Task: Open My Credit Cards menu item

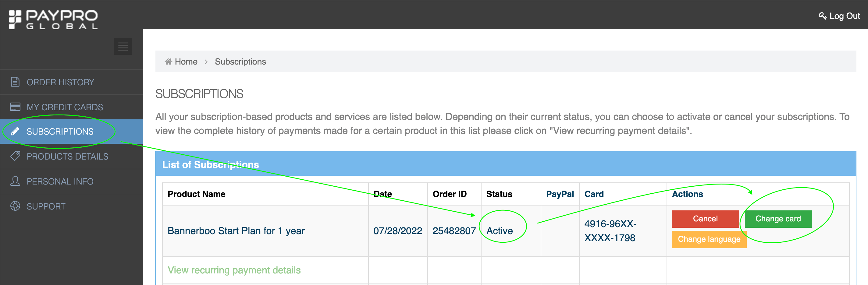Action: 65,107
